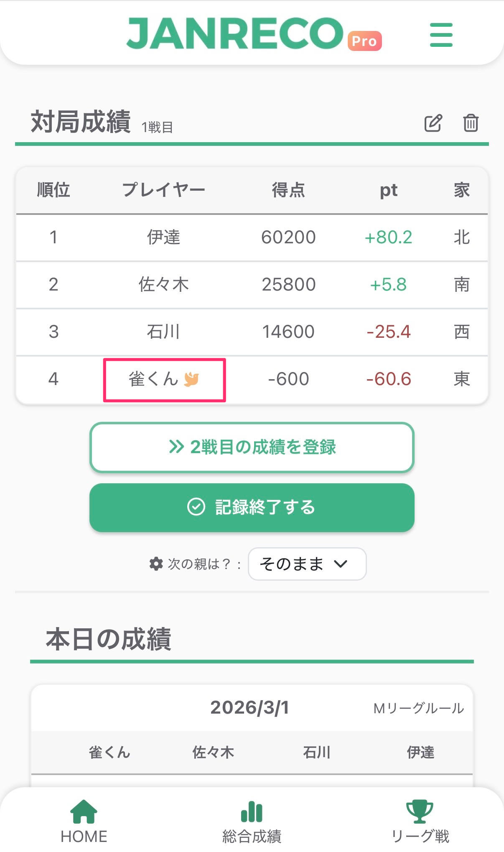Click the Mリーグルール label
The width and height of the screenshot is (504, 852).
[418, 708]
